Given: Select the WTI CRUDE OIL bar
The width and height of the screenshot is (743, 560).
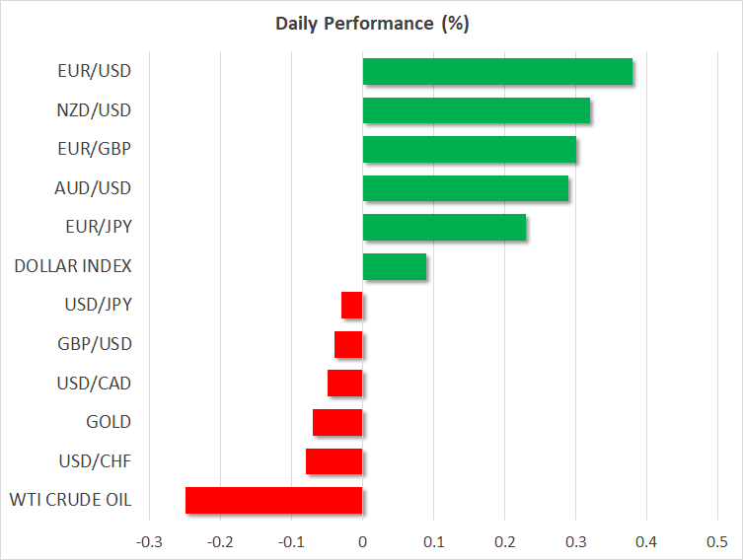Looking at the screenshot, I should click(x=274, y=500).
